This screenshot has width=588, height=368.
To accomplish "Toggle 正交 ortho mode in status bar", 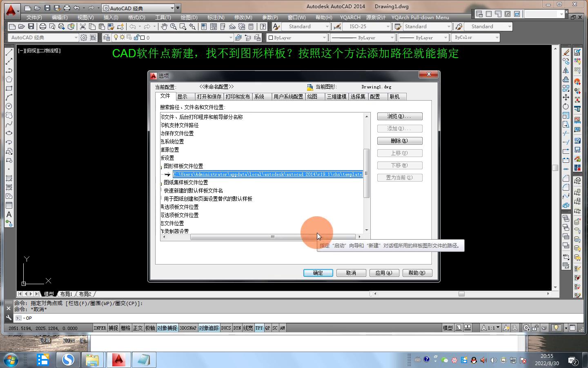I will click(x=138, y=328).
